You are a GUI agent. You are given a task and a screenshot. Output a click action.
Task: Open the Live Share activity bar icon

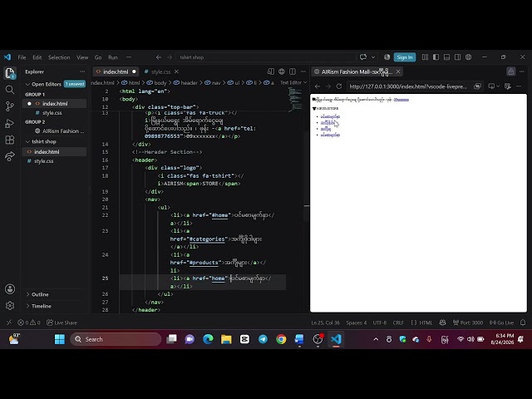[x=9, y=156]
